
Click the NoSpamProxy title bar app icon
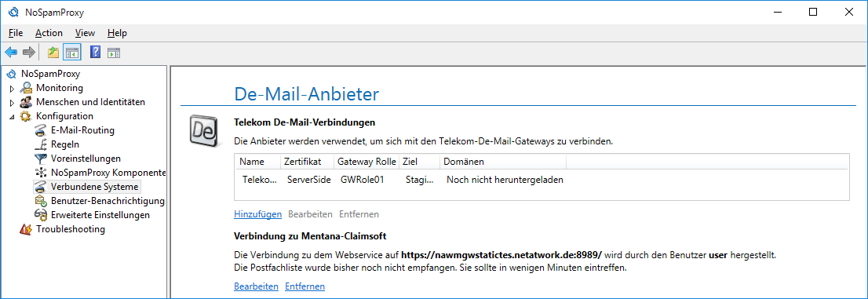14,13
